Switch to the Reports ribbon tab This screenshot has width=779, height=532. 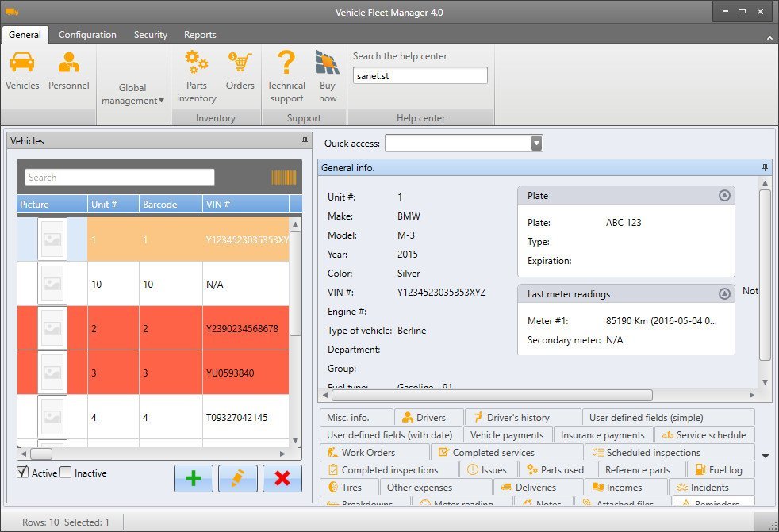click(200, 35)
